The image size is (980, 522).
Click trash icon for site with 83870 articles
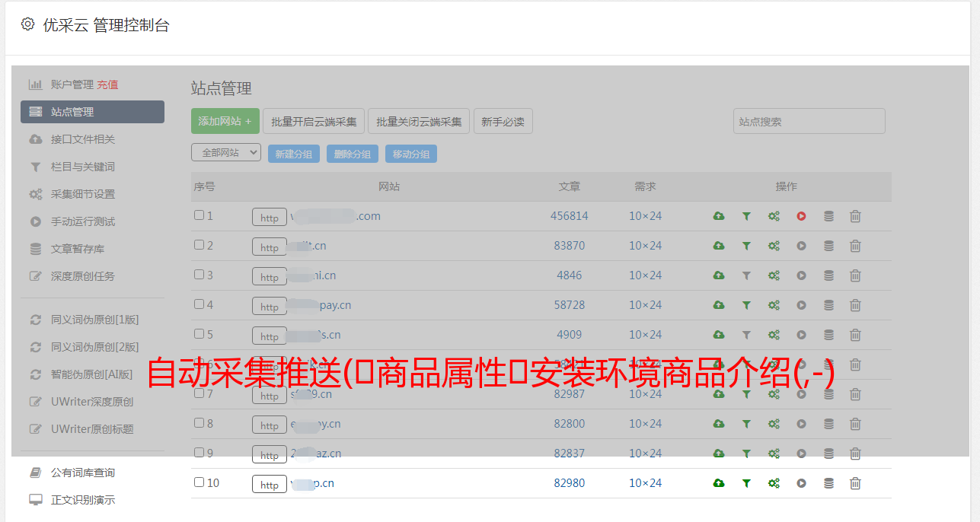(855, 246)
